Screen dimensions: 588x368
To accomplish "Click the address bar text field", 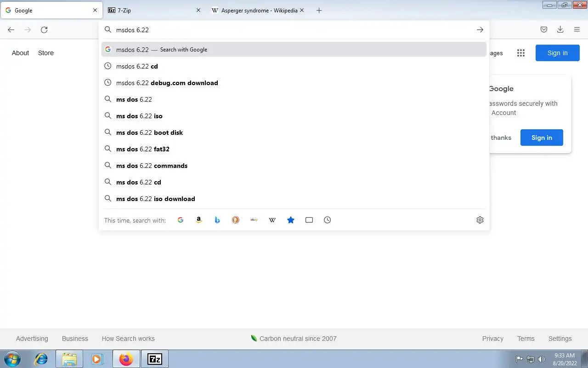I will [x=293, y=30].
